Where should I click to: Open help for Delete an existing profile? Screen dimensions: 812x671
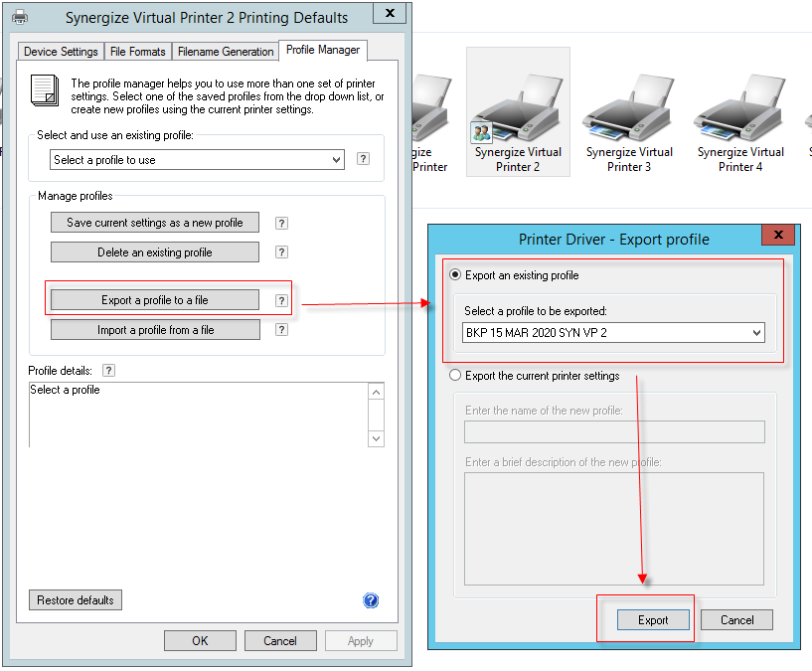tap(281, 252)
